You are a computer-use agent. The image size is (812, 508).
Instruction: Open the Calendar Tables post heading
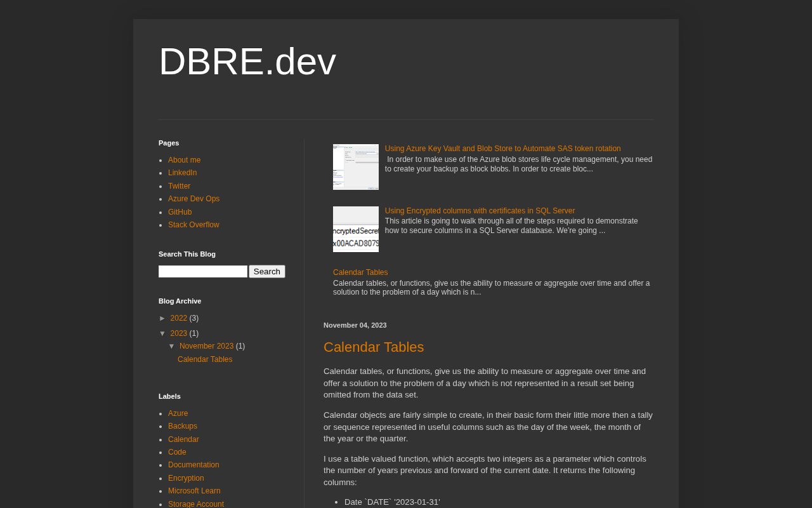[x=373, y=347]
